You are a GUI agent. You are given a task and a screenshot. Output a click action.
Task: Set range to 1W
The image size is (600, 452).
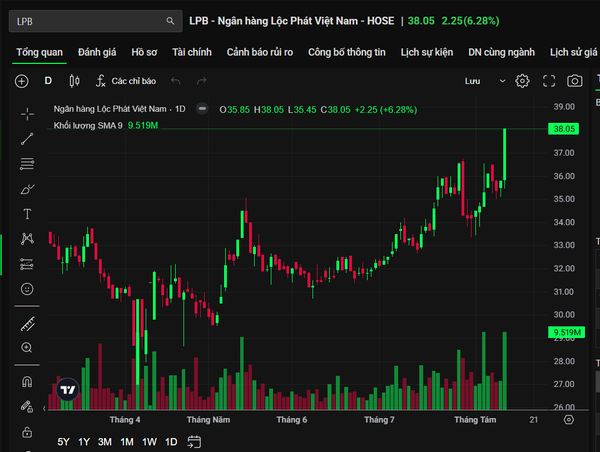point(150,442)
